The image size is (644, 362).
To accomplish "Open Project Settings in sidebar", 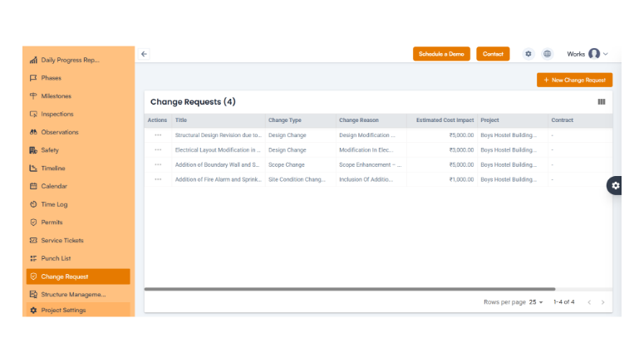I will click(x=63, y=311).
